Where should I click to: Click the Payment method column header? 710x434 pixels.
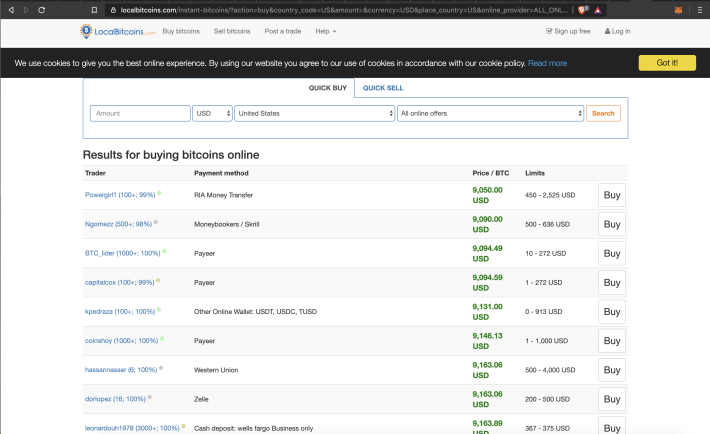click(x=221, y=173)
